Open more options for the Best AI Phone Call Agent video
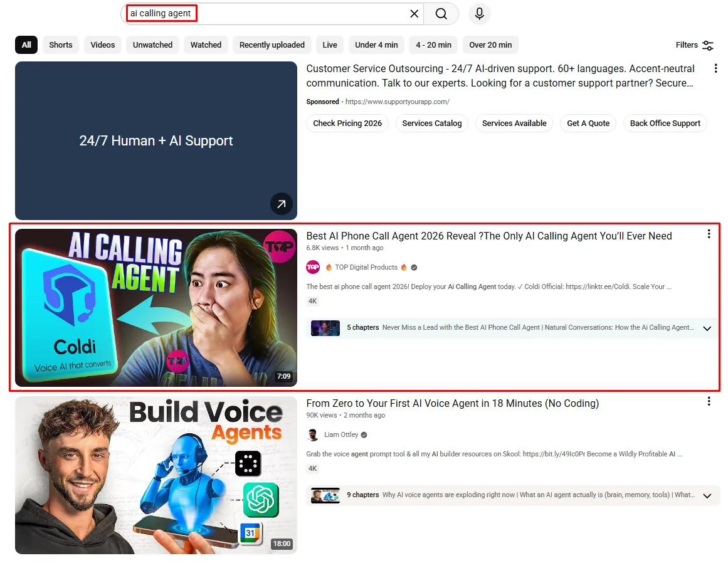 (709, 234)
